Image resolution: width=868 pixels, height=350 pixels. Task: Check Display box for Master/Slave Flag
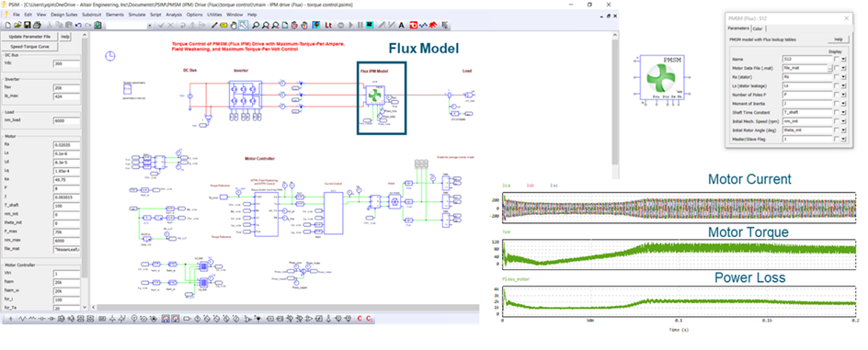(x=837, y=139)
